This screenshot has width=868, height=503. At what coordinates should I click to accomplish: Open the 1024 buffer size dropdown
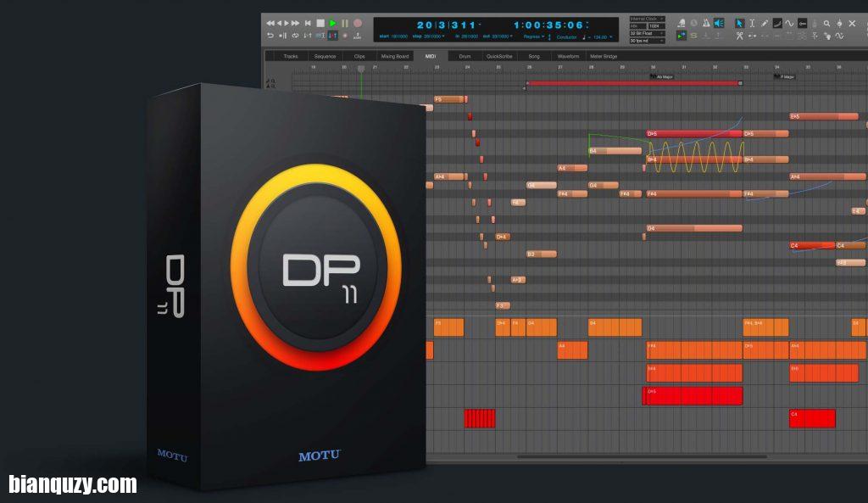tap(657, 26)
